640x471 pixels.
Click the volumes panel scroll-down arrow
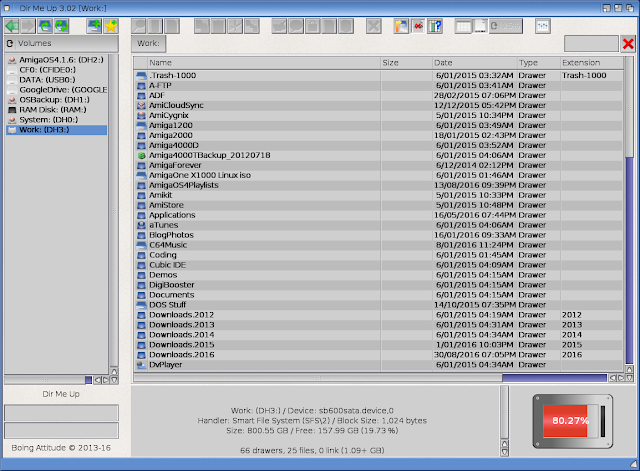(114, 380)
